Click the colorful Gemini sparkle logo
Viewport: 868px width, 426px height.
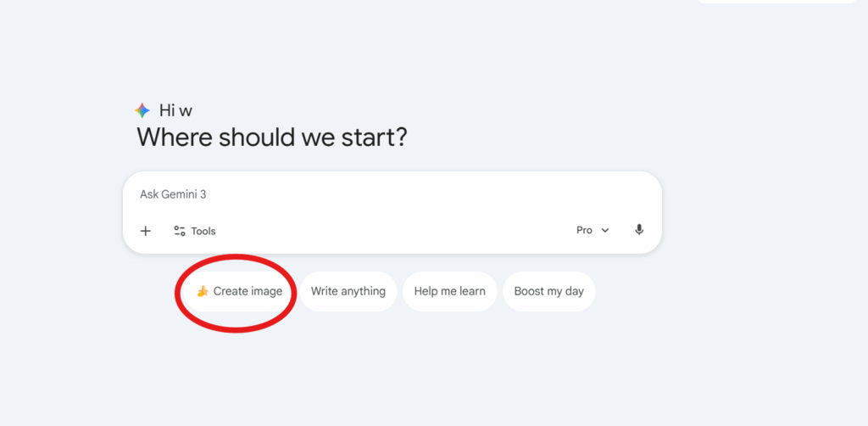[142, 110]
